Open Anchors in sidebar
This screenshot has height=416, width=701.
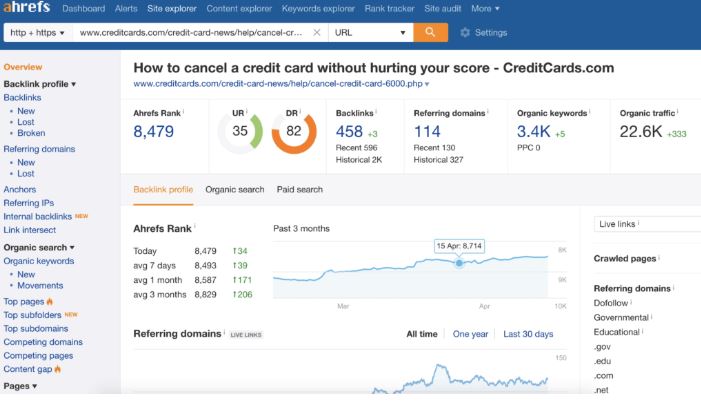tap(20, 189)
